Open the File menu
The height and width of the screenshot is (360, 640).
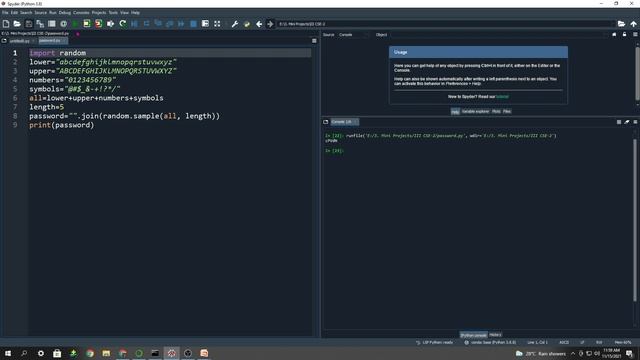tap(5, 13)
